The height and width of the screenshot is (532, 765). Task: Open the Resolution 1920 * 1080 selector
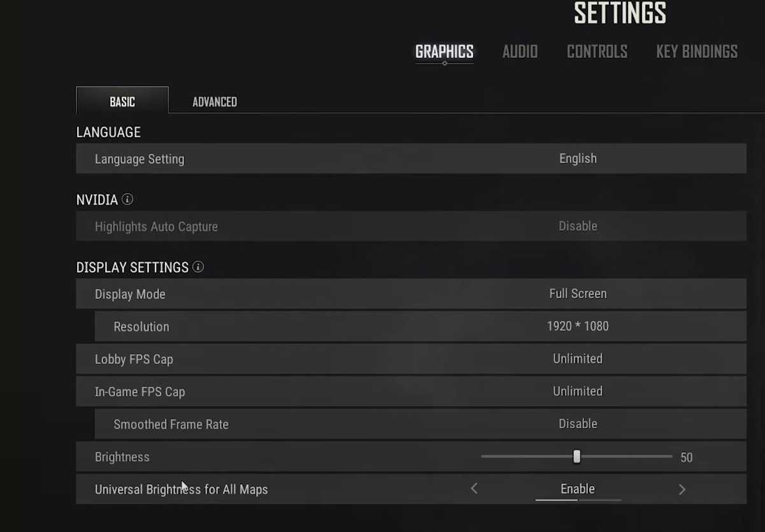pyautogui.click(x=578, y=326)
